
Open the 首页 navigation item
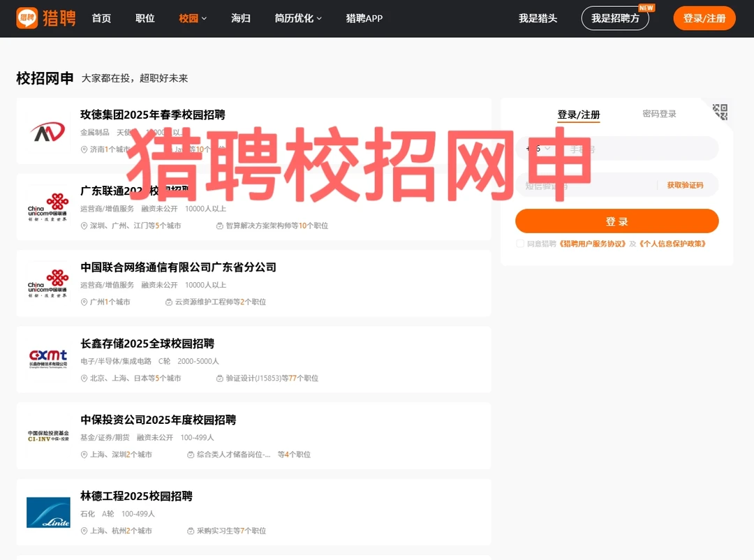pyautogui.click(x=101, y=18)
